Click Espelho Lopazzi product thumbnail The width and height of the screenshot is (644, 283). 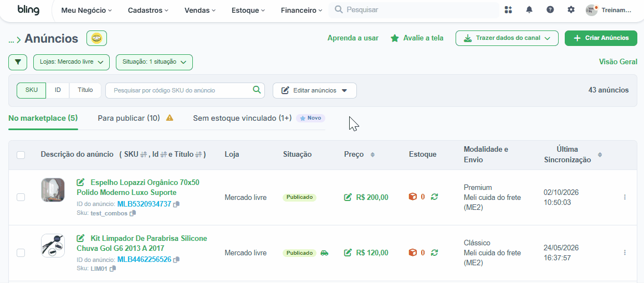tap(53, 190)
